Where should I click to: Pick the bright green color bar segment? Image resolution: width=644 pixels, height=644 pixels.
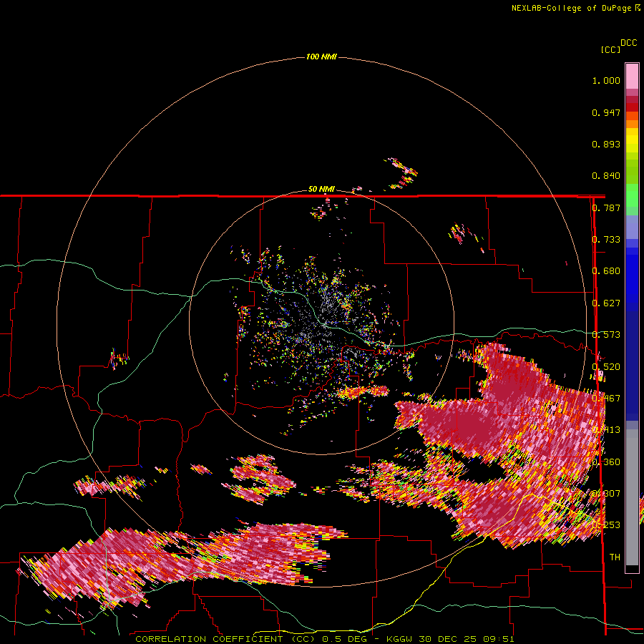pyautogui.click(x=632, y=195)
